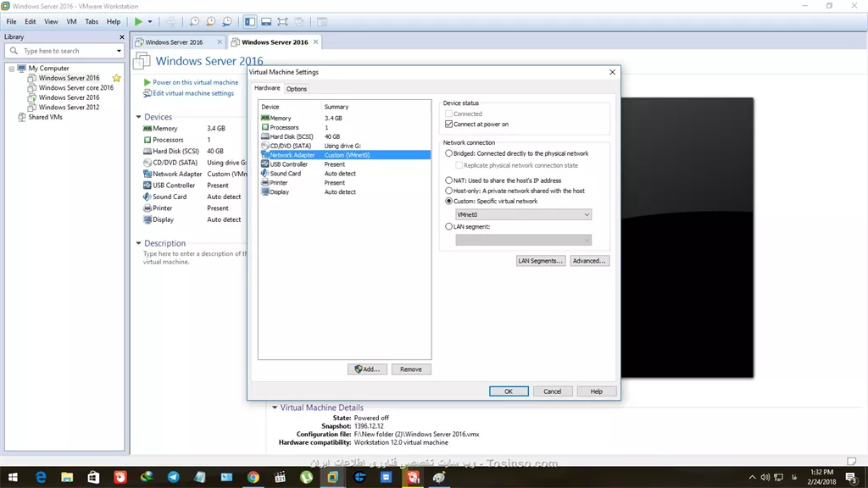The image size is (868, 488).
Task: Open the Action Center notification icon
Action: tap(851, 477)
